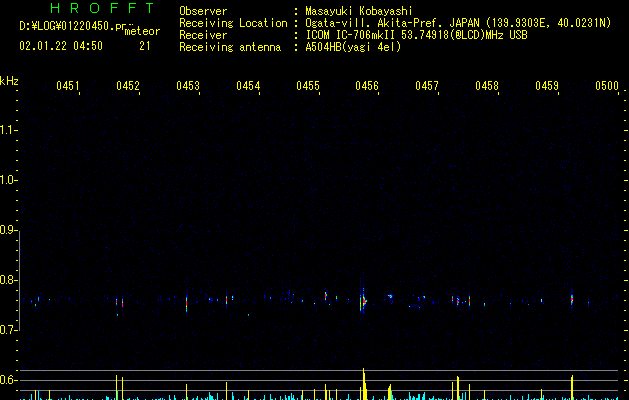Click the 0455 time marker

pyautogui.click(x=308, y=86)
